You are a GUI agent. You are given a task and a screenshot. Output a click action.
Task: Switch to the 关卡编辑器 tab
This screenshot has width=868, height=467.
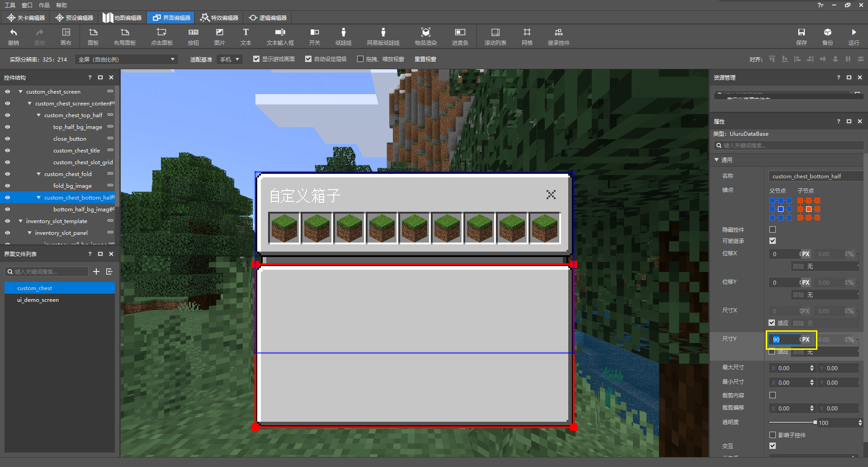(x=26, y=18)
